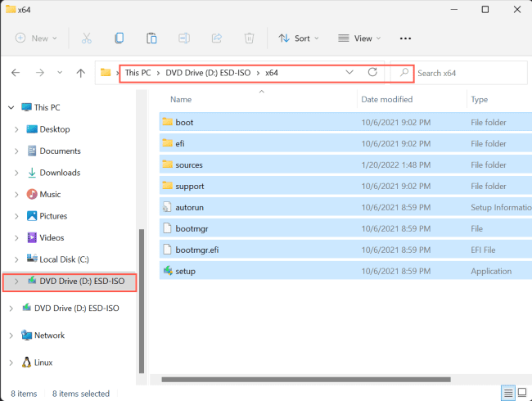The image size is (532, 401).
Task: Select Documents in navigation pane
Action: point(53,151)
